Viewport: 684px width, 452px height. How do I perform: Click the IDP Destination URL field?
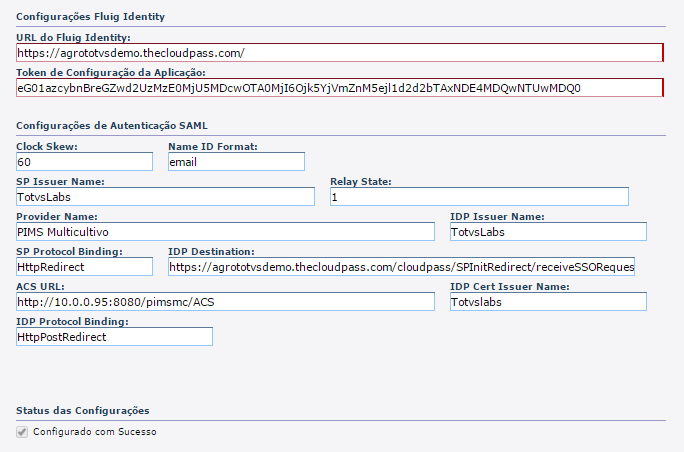(401, 267)
